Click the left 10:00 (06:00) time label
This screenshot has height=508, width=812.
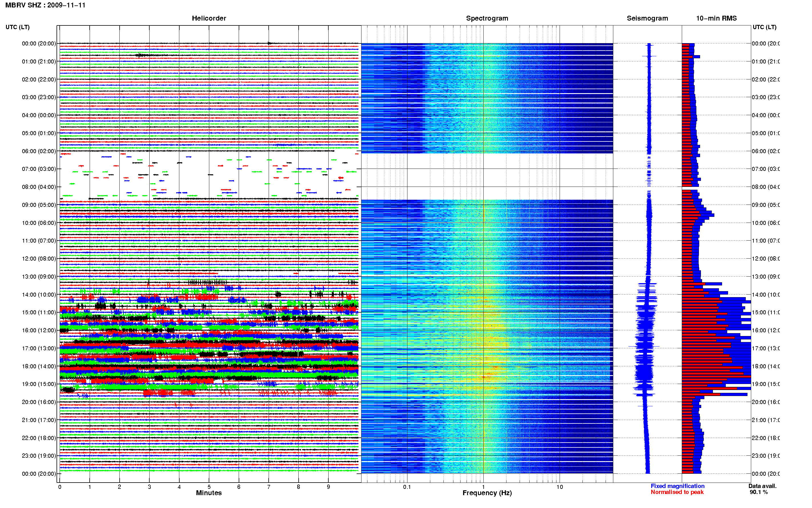point(39,223)
